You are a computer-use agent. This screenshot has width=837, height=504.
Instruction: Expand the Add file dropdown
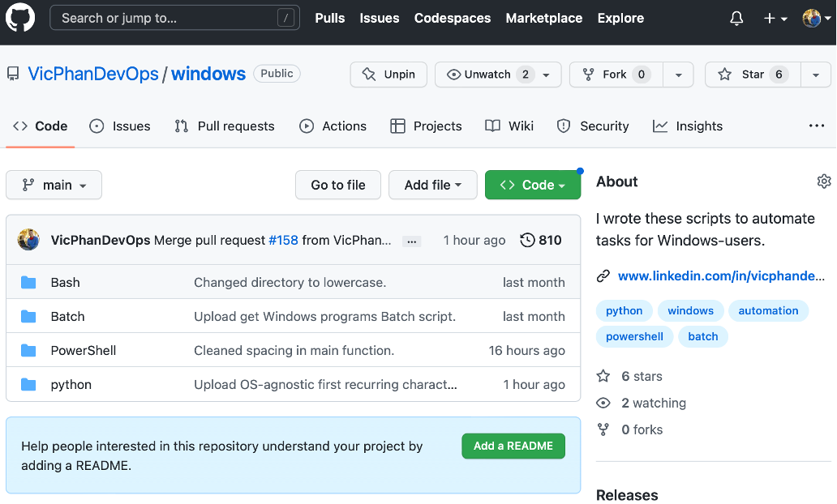point(433,185)
